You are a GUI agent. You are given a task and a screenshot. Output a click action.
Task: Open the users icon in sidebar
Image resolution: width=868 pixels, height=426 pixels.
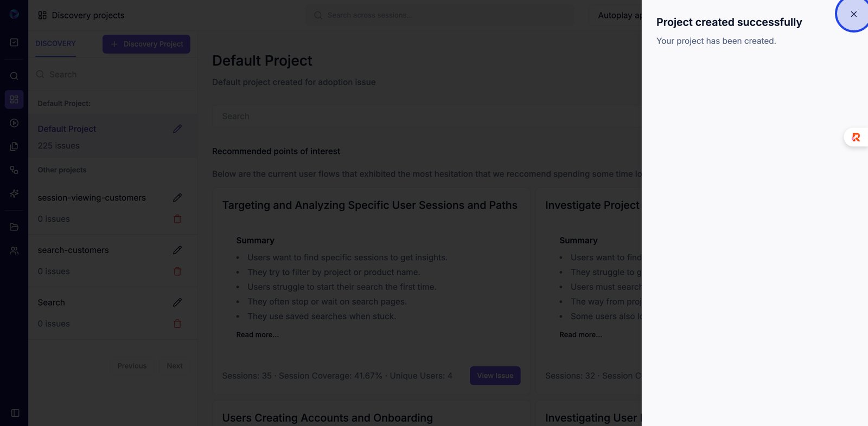click(x=14, y=251)
